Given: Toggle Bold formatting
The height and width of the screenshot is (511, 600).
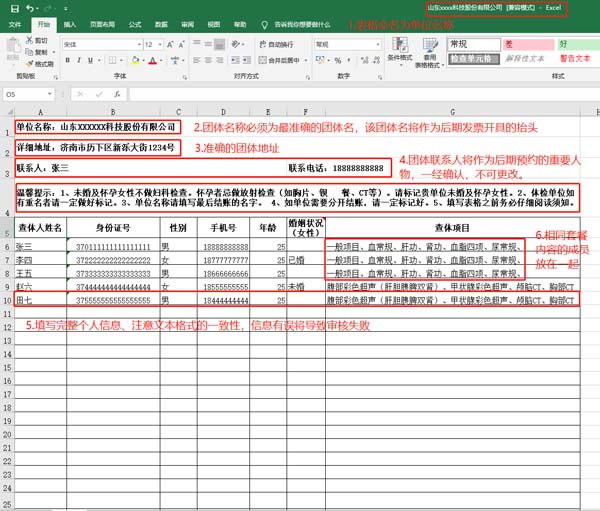Looking at the screenshot, I should (68, 60).
